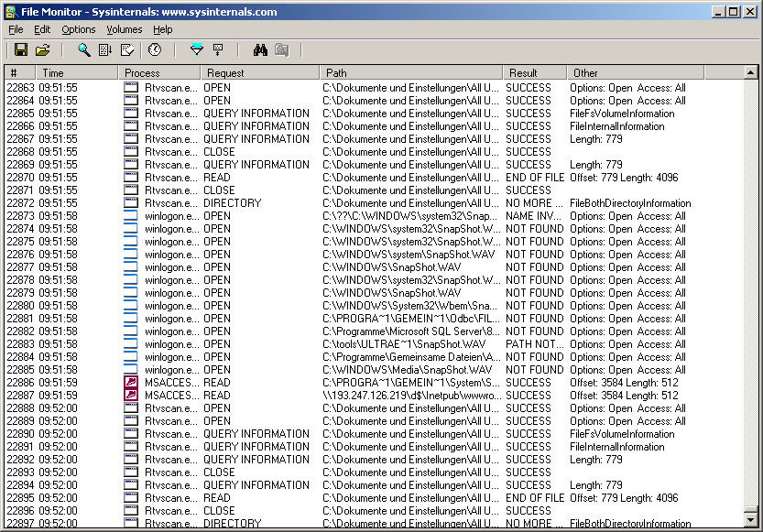Open the File menu
763x532 pixels.
pyautogui.click(x=16, y=29)
